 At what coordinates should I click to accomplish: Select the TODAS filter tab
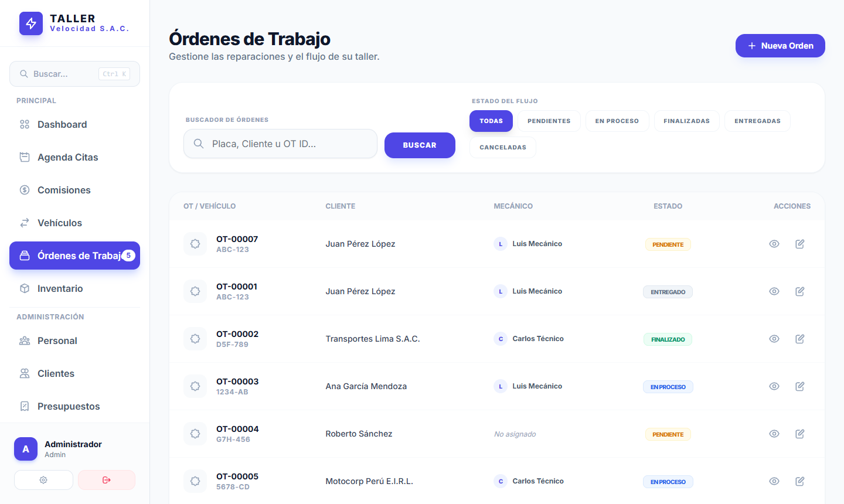coord(491,121)
